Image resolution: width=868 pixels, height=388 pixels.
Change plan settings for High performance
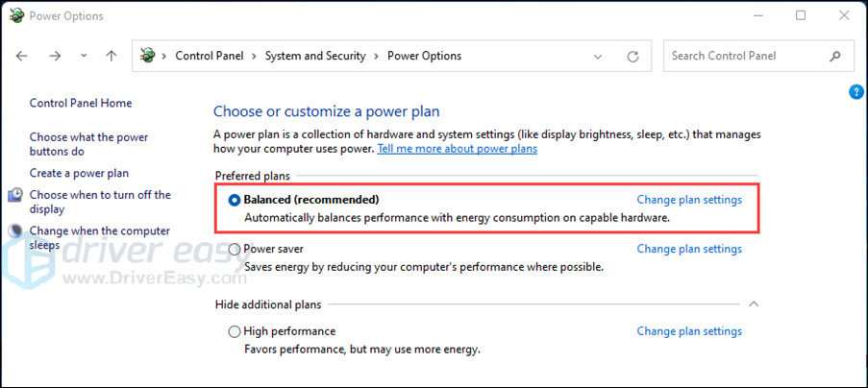(x=689, y=331)
